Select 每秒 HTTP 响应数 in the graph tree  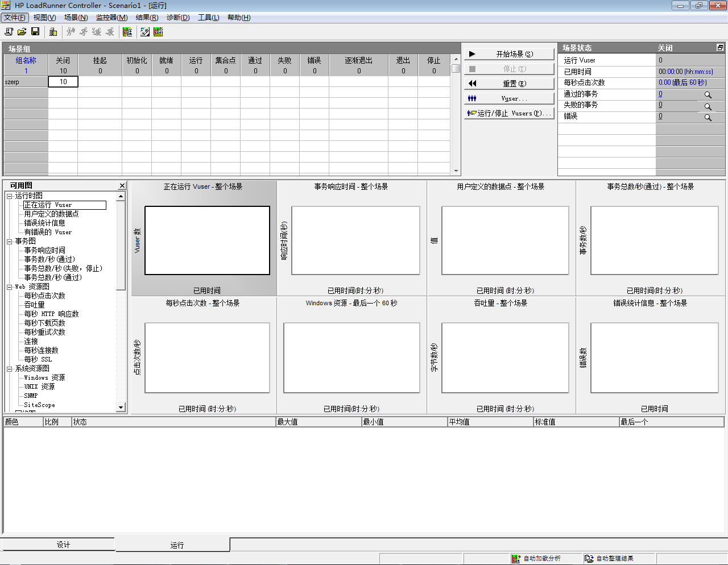[x=51, y=314]
